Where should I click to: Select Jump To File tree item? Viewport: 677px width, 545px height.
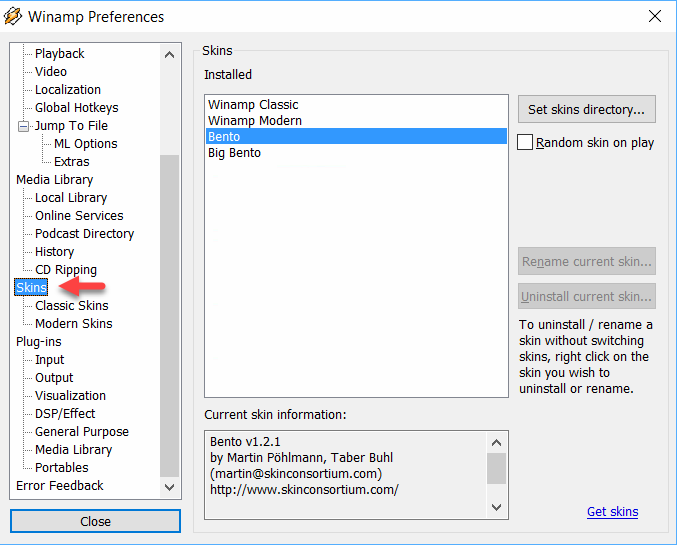pyautogui.click(x=71, y=126)
